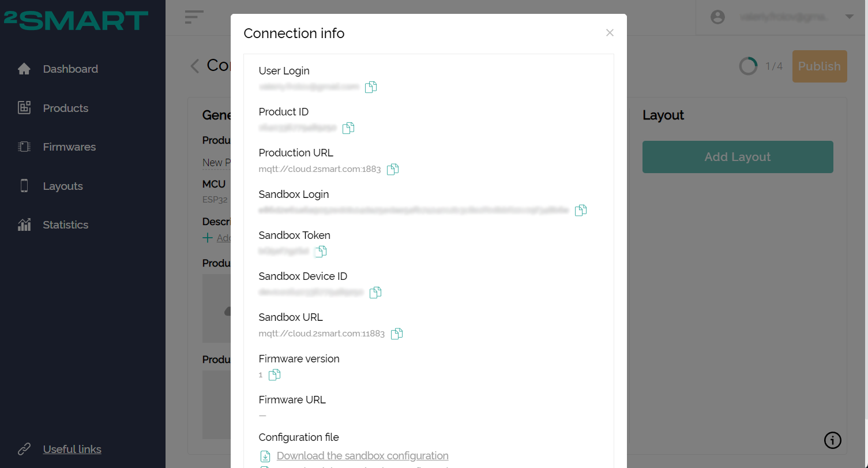This screenshot has height=468, width=868.
Task: Copy the Production URL
Action: pyautogui.click(x=393, y=169)
